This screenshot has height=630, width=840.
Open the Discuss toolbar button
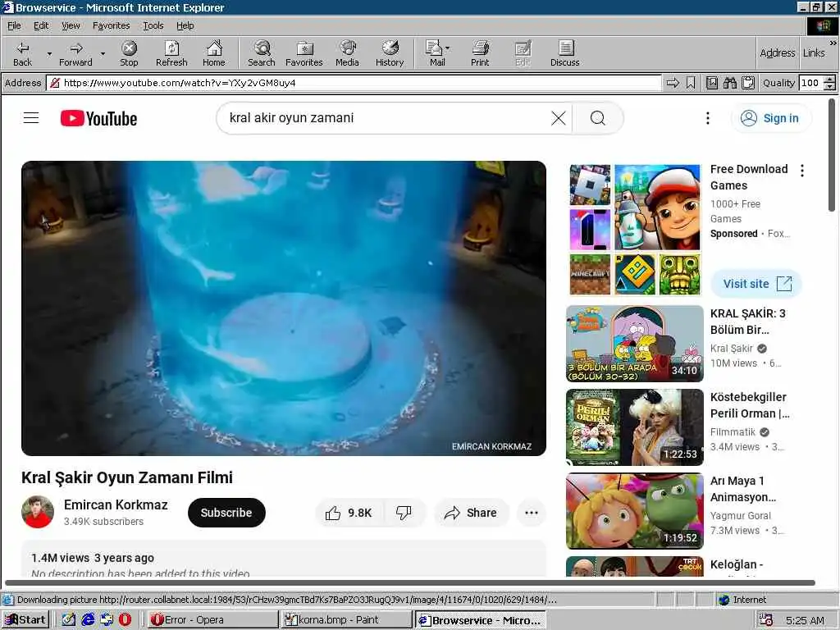coord(564,53)
